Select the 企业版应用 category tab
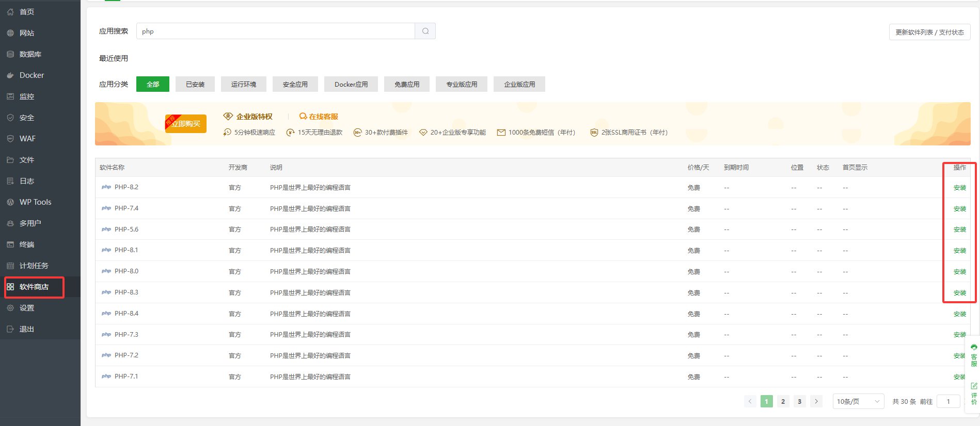The height and width of the screenshot is (426, 980). point(519,84)
